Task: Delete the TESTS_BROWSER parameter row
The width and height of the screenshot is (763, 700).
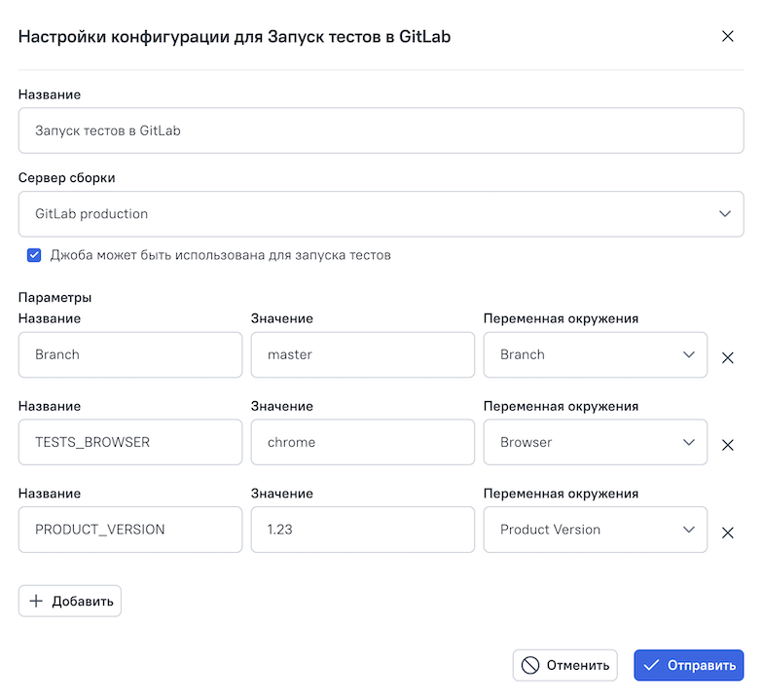Action: [727, 445]
